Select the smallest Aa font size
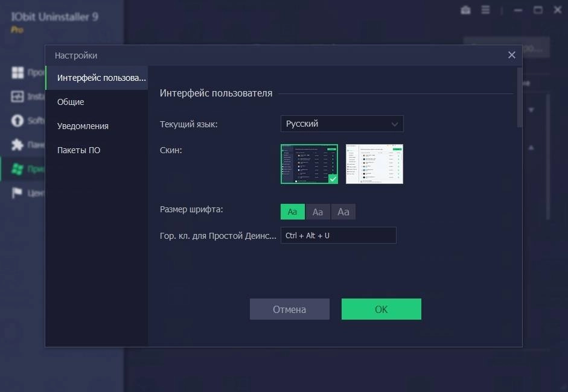This screenshot has width=568, height=392. [292, 212]
